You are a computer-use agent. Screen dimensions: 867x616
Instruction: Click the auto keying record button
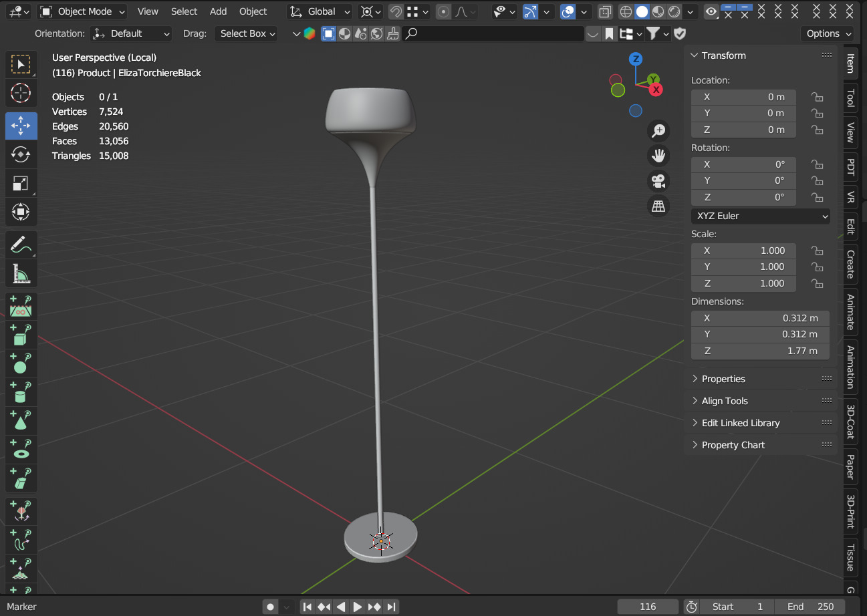point(271,607)
